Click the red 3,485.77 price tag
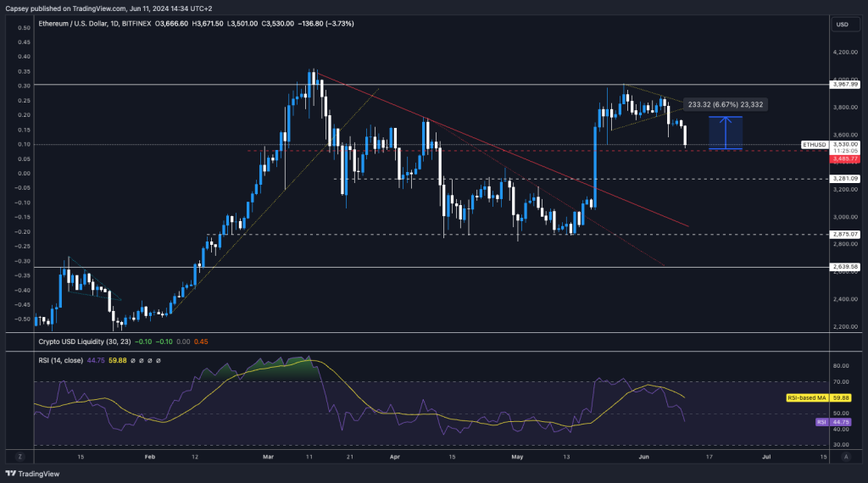 click(846, 158)
